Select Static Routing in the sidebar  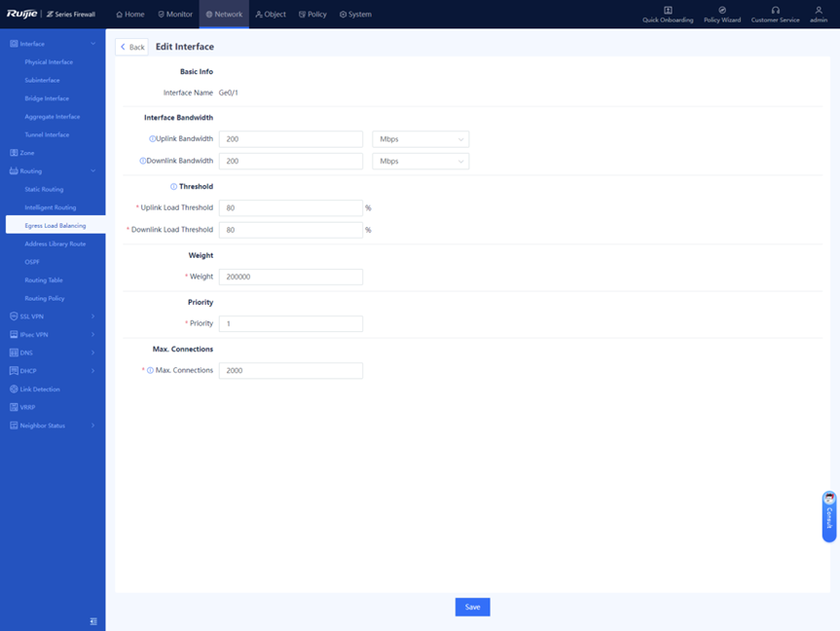(x=44, y=190)
